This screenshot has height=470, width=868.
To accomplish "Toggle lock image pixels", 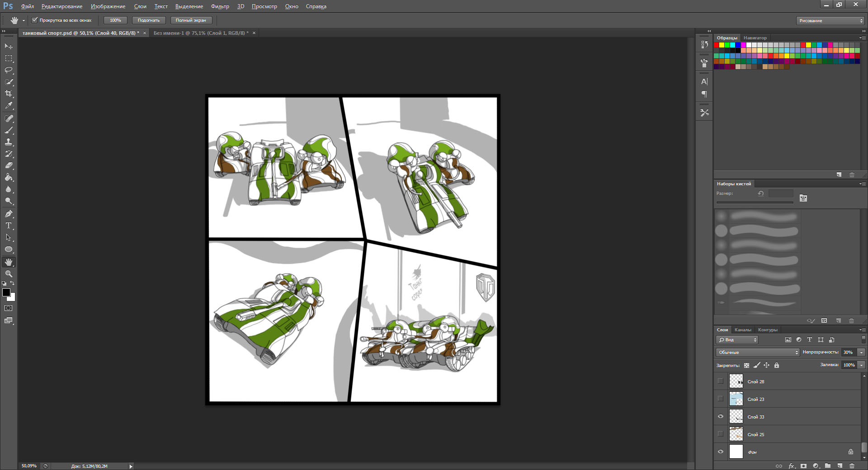I will pos(756,365).
